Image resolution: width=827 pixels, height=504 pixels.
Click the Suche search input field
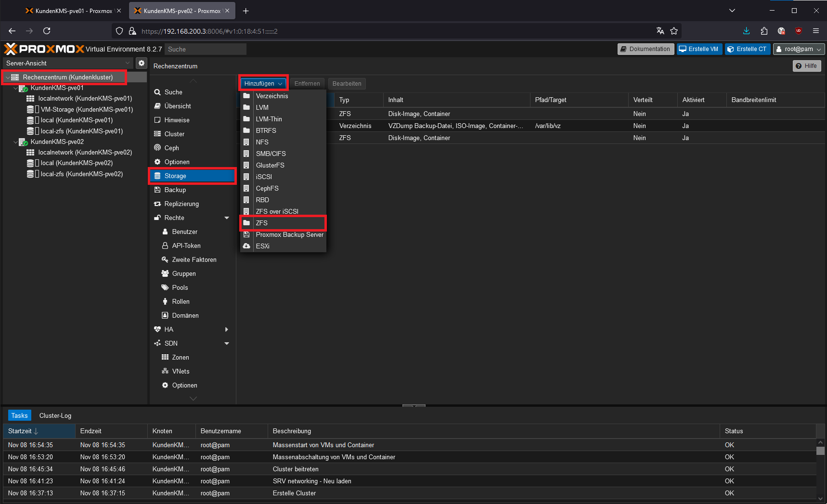(205, 49)
